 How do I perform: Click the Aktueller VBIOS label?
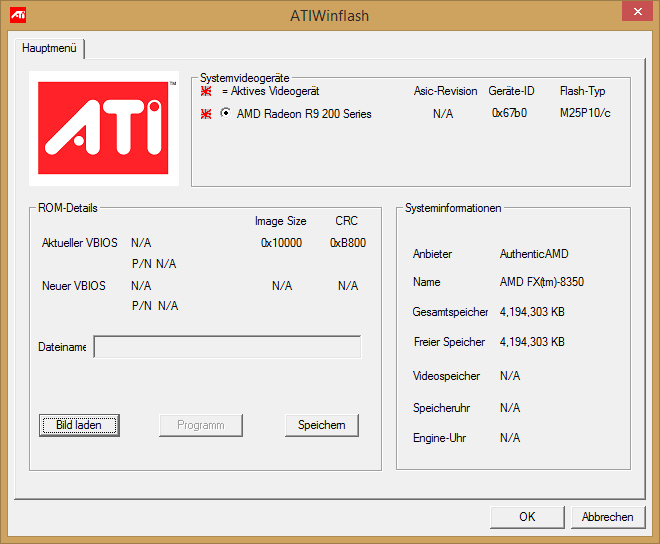tap(80, 243)
